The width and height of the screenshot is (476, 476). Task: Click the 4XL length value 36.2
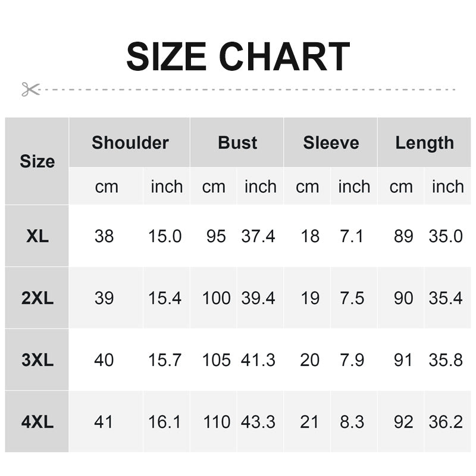[x=446, y=422]
